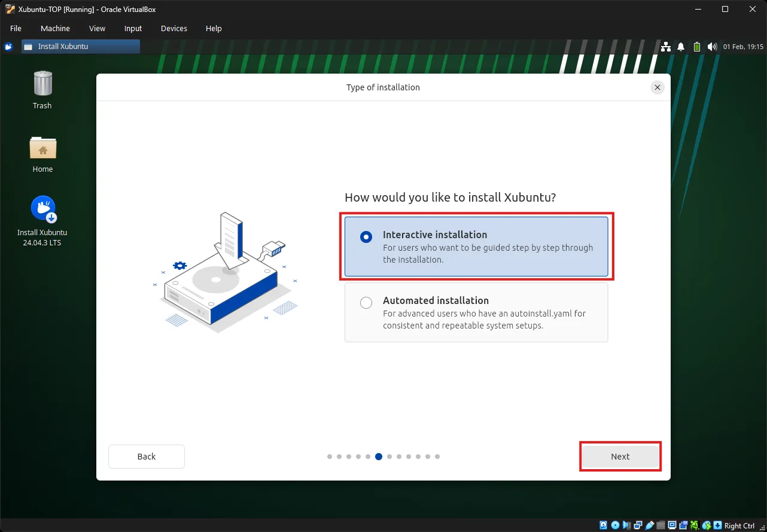The image size is (767, 532).
Task: Open the volume speaker icon in the Xubuntu panel
Action: coord(711,47)
